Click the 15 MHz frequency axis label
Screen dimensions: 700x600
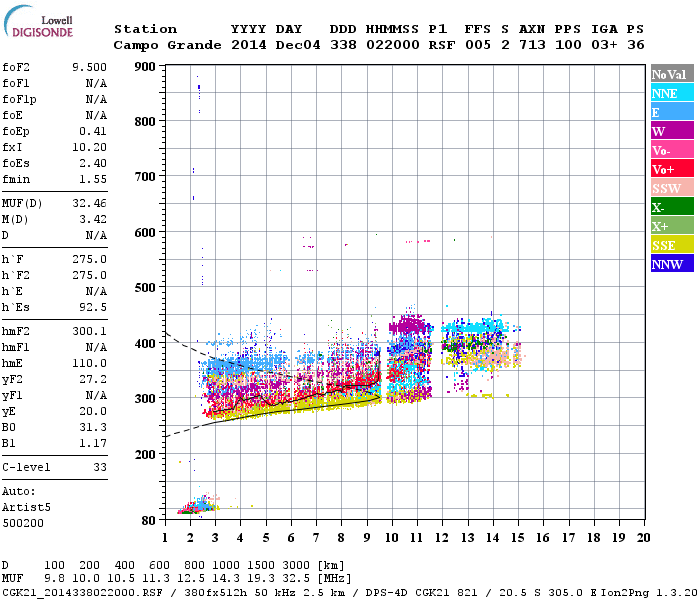[x=518, y=538]
